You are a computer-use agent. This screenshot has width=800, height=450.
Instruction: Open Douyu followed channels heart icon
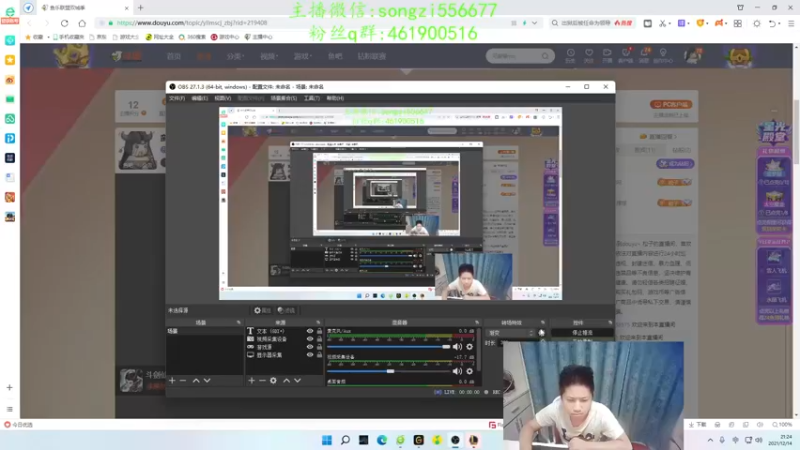click(x=589, y=56)
